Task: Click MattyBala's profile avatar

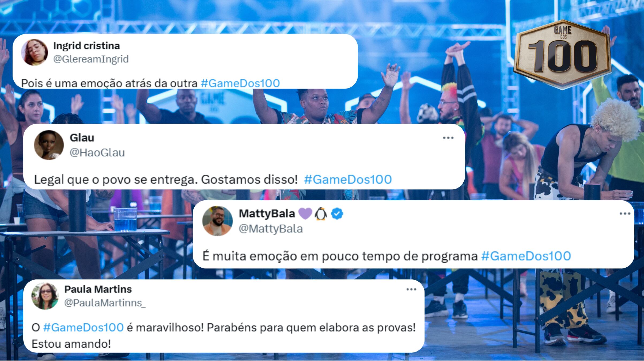Action: click(217, 221)
